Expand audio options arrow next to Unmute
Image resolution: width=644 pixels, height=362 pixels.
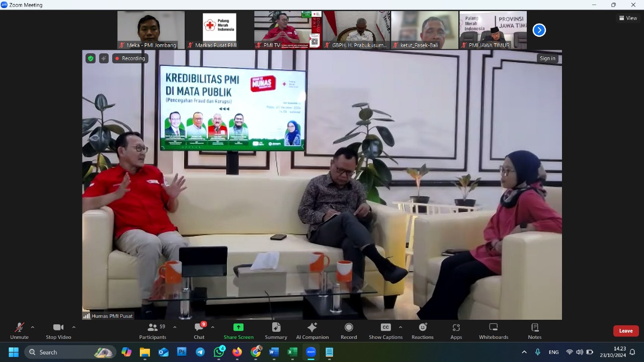coord(33,327)
